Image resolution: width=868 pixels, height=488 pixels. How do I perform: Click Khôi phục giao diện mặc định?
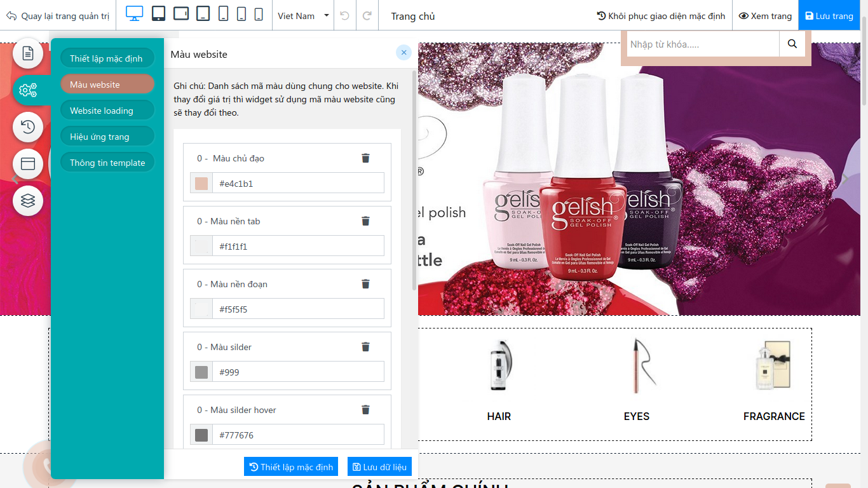[661, 16]
